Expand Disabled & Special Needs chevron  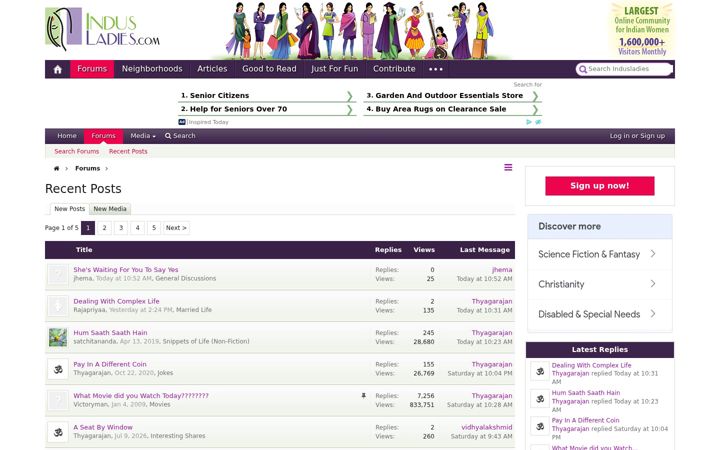[653, 314]
